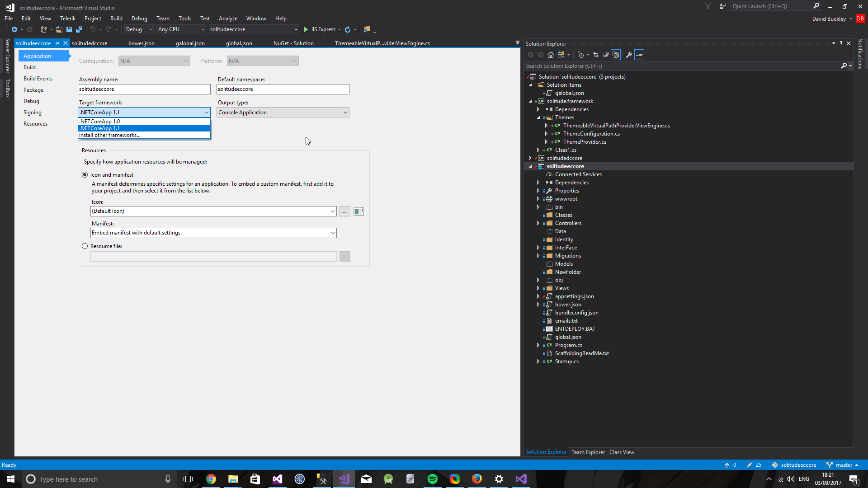This screenshot has width=868, height=488.
Task: Expand the Controllers folder node
Action: [538, 223]
